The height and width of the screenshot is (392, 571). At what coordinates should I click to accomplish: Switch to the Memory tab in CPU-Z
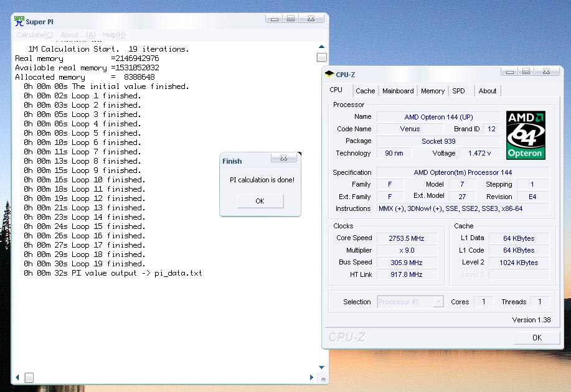(x=433, y=91)
